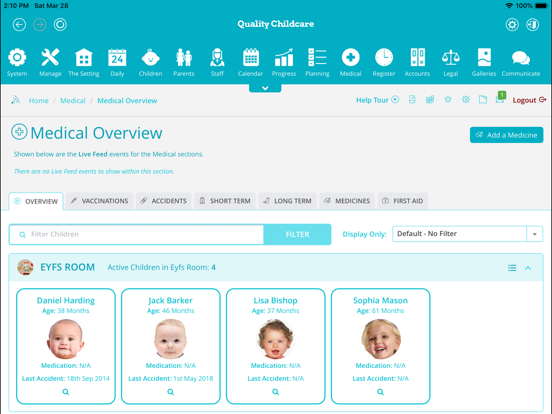View Lisa Bishop's medical details magnifier
Image resolution: width=552 pixels, height=414 pixels.
coord(276,392)
